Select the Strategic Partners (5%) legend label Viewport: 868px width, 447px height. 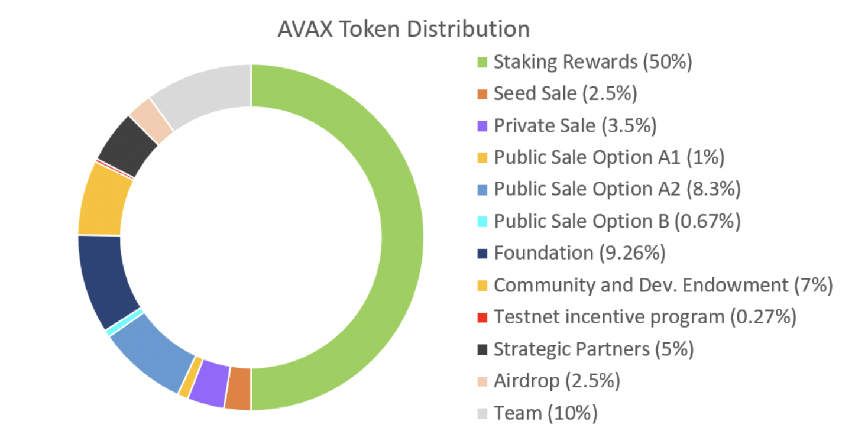tap(594, 349)
